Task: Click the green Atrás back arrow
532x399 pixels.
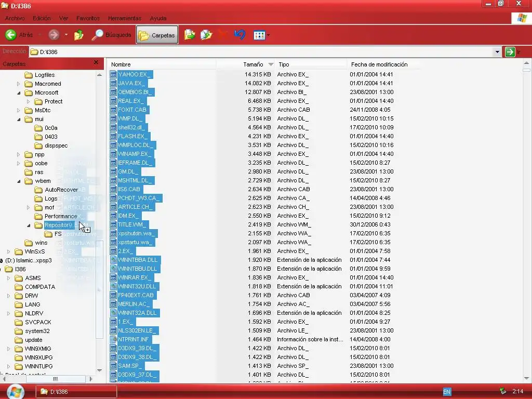Action: [x=11, y=35]
